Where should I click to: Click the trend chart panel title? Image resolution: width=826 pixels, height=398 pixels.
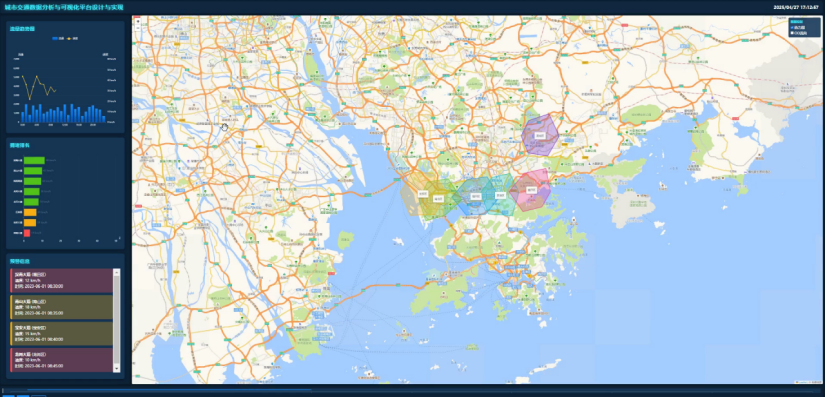pos(22,28)
